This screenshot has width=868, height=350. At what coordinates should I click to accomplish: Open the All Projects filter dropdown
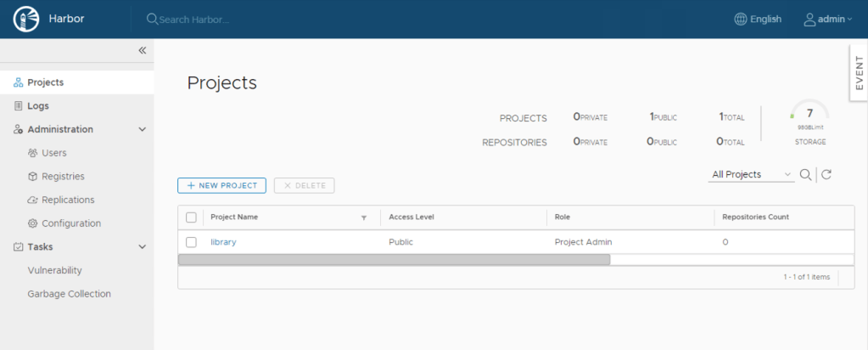click(751, 174)
